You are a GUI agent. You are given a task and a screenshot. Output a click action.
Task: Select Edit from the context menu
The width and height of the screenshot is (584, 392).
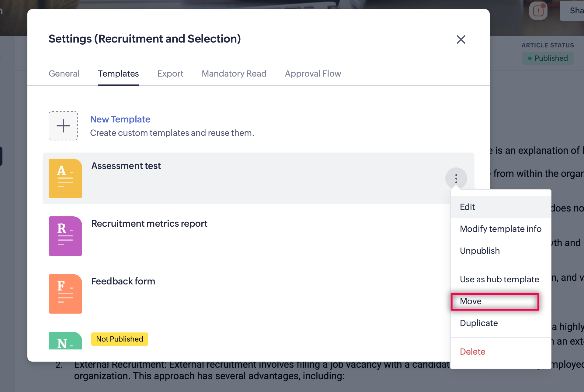click(467, 207)
